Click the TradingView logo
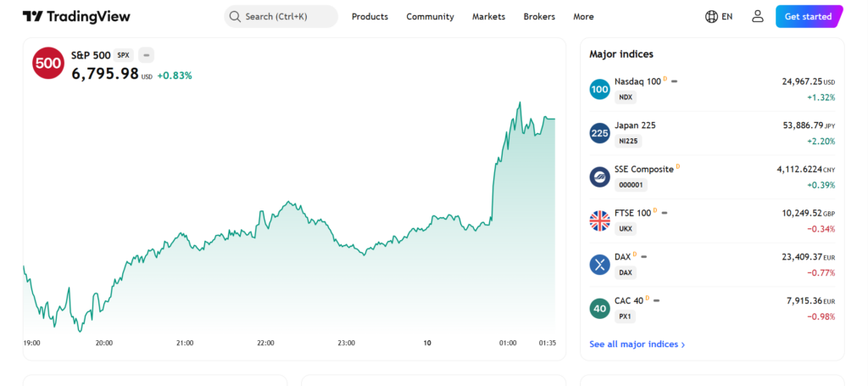Viewport: 868px width, 386px height. point(76,17)
